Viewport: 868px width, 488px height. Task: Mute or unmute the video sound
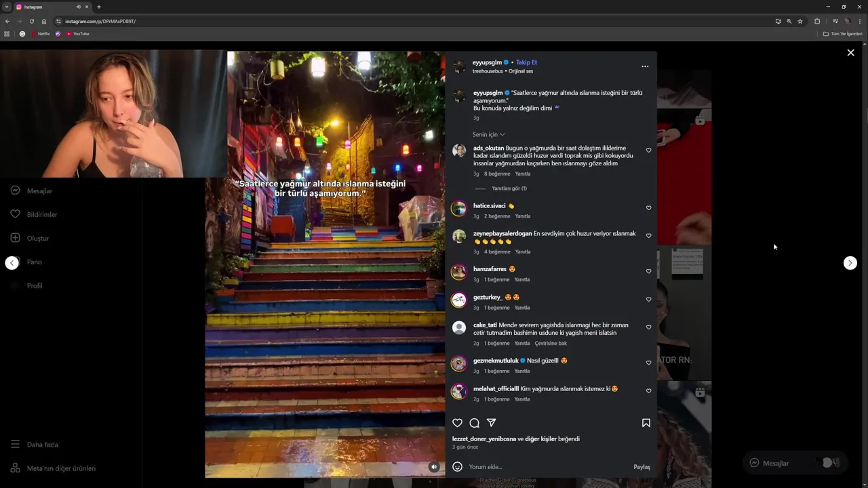[x=434, y=467]
